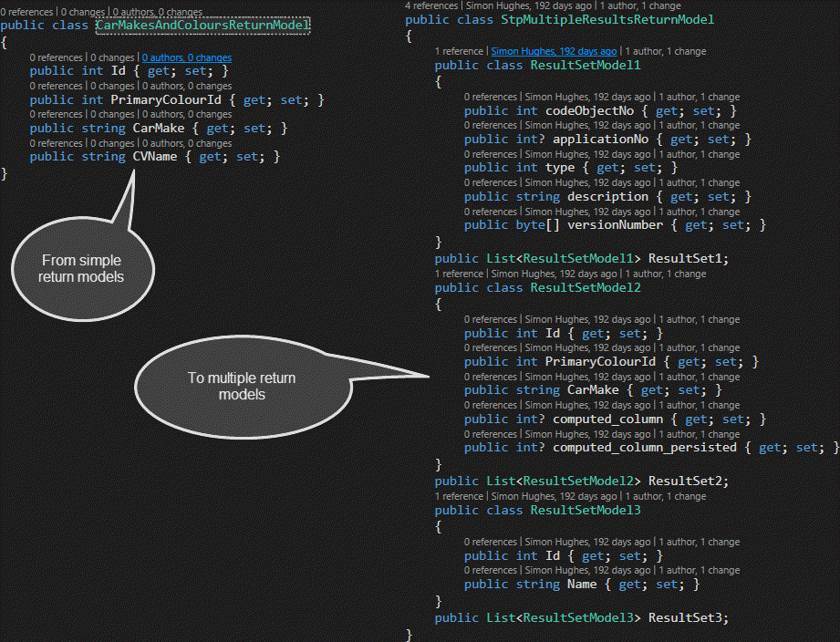Screen dimensions: 840x642
Task: Click CarMake inside ResultSetModel2
Action: [x=593, y=390]
